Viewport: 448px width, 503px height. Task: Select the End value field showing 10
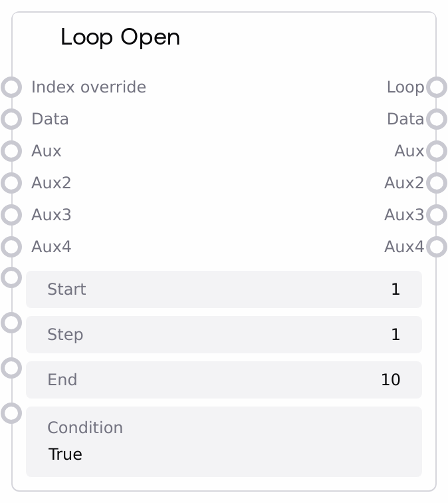223,380
